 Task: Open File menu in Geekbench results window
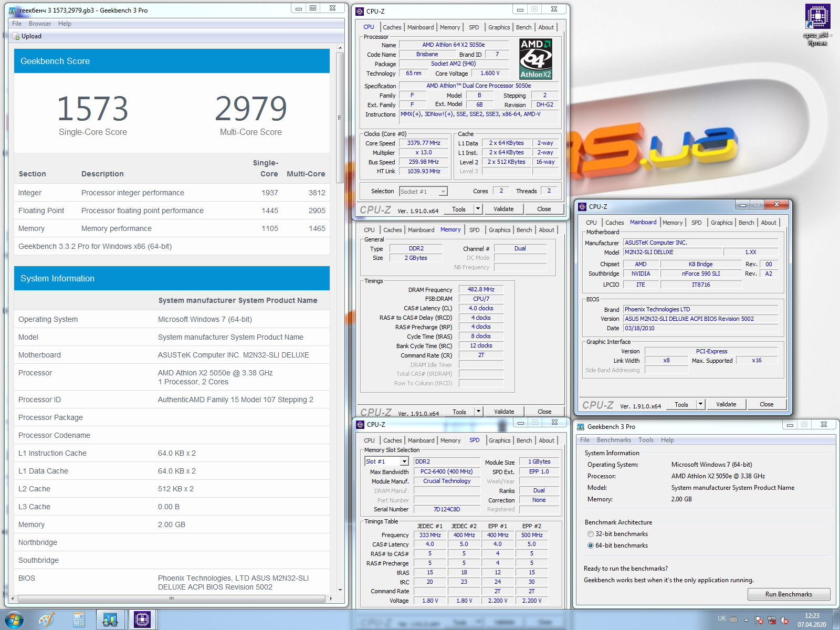tap(17, 24)
